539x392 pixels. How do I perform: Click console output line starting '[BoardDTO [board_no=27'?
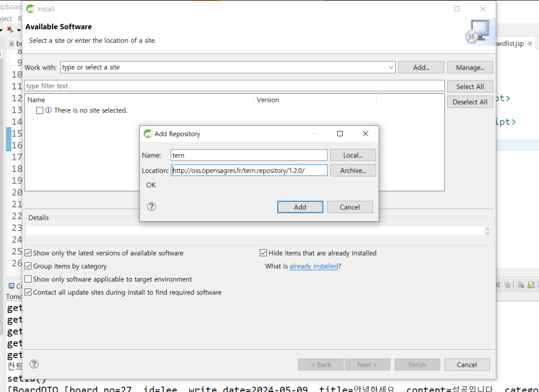pos(273,389)
